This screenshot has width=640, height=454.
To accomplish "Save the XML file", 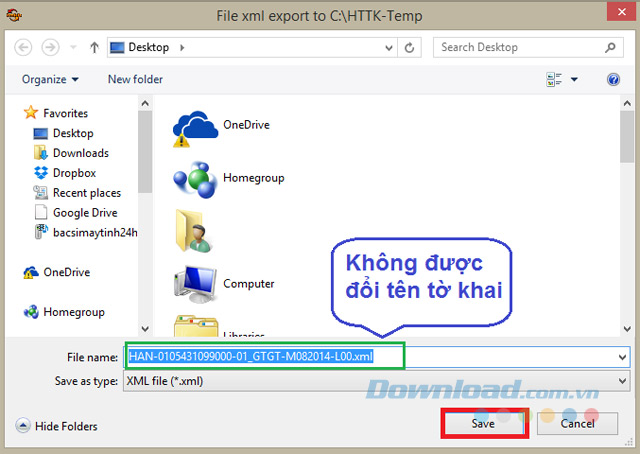I will coord(484,423).
